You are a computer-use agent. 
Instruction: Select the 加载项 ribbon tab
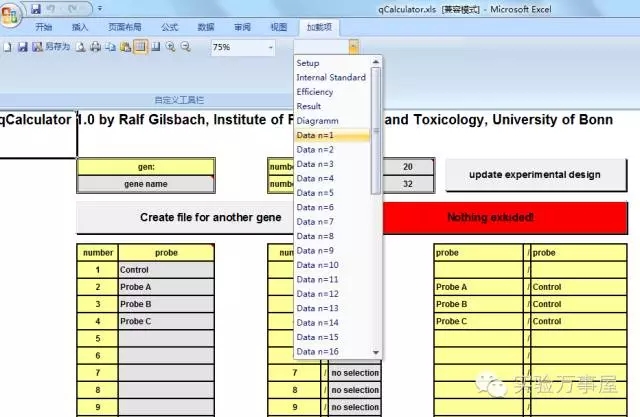coord(319,27)
